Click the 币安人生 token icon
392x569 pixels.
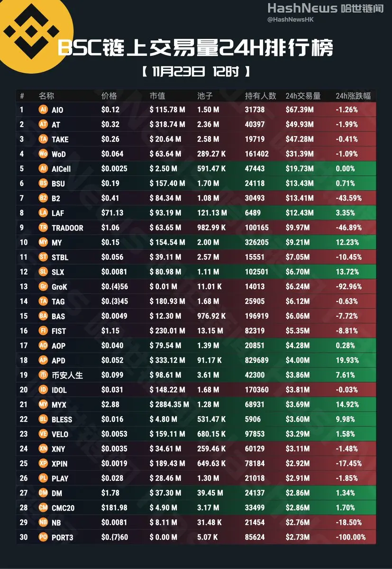coord(43,375)
